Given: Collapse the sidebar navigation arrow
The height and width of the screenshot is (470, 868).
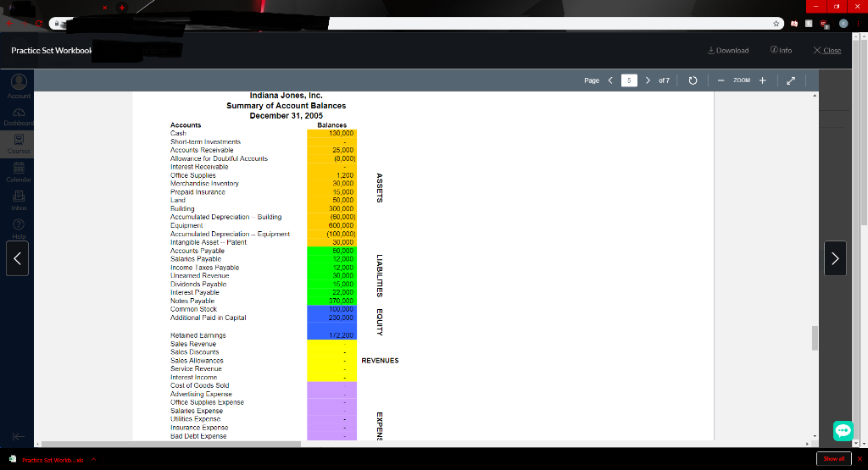Looking at the screenshot, I should [19, 436].
